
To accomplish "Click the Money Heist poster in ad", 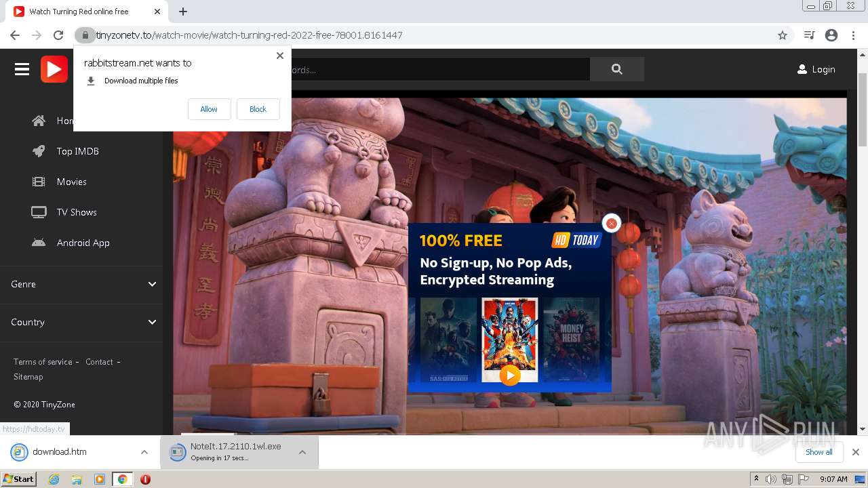I will point(571,340).
